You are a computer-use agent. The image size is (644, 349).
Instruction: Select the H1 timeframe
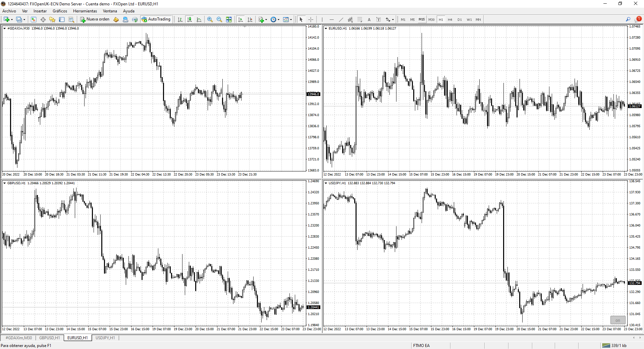click(x=441, y=19)
